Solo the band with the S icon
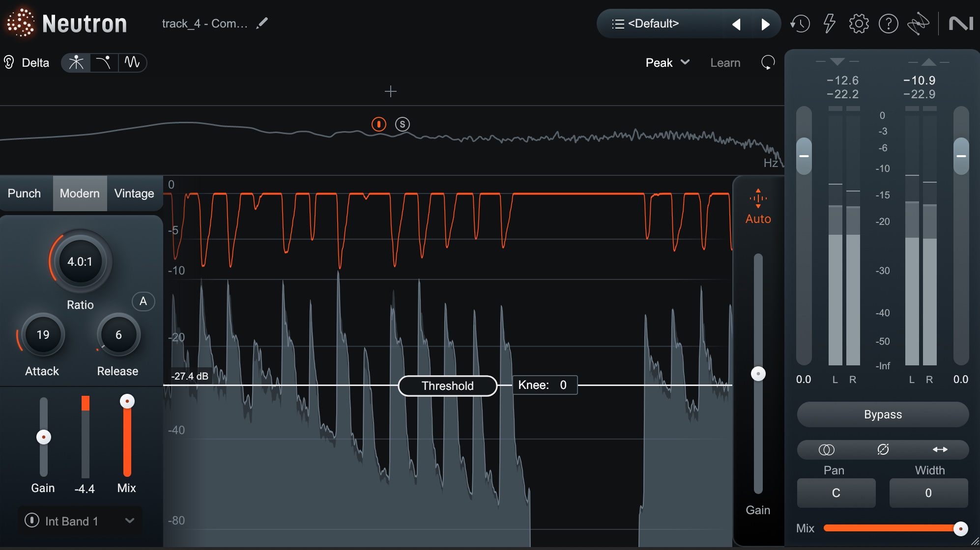Screen dimensions: 980x550 [x=403, y=124]
